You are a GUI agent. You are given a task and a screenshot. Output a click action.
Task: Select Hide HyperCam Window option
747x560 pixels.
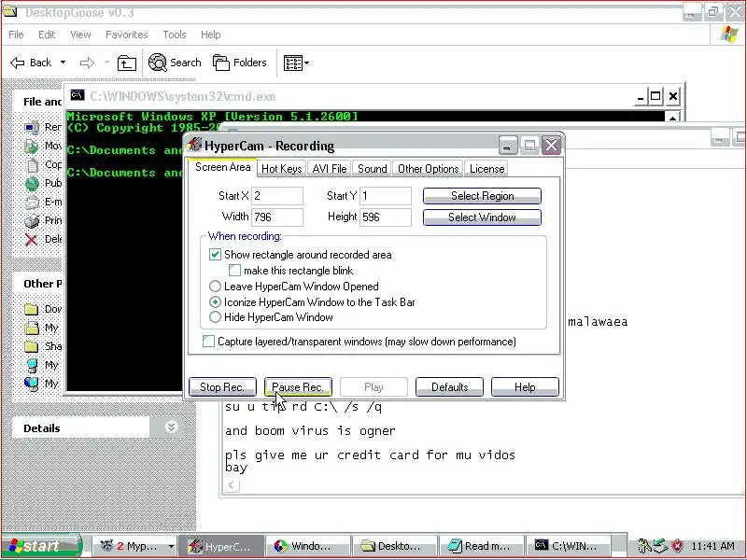click(x=215, y=317)
